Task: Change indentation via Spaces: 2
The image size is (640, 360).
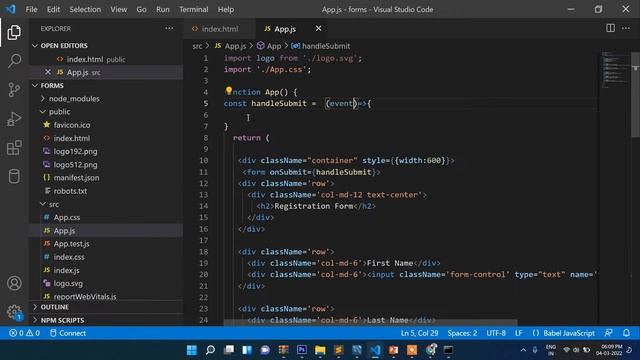Action: [462, 333]
